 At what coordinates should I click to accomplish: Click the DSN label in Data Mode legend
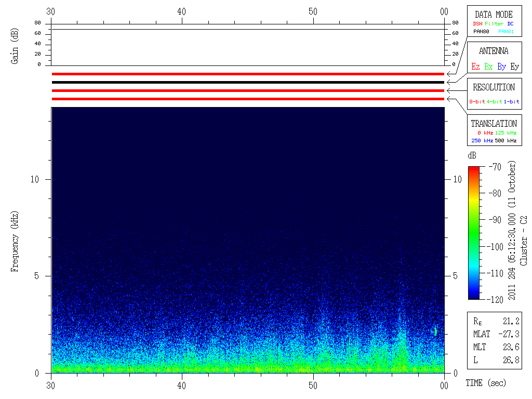477,24
